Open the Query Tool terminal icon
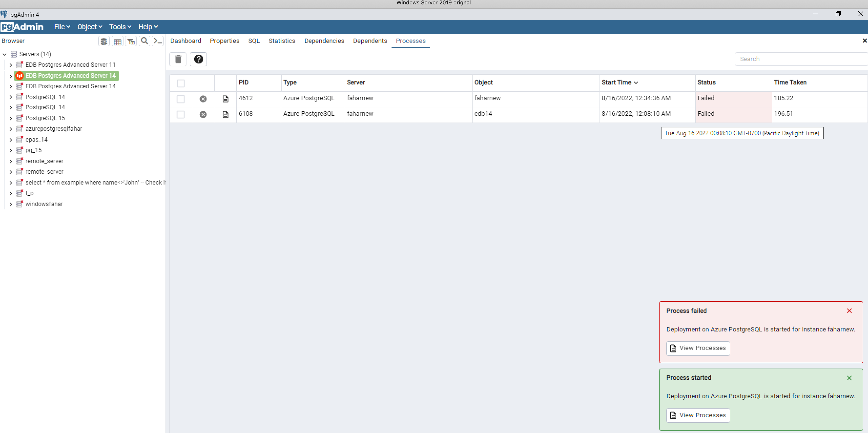868x433 pixels. click(157, 41)
